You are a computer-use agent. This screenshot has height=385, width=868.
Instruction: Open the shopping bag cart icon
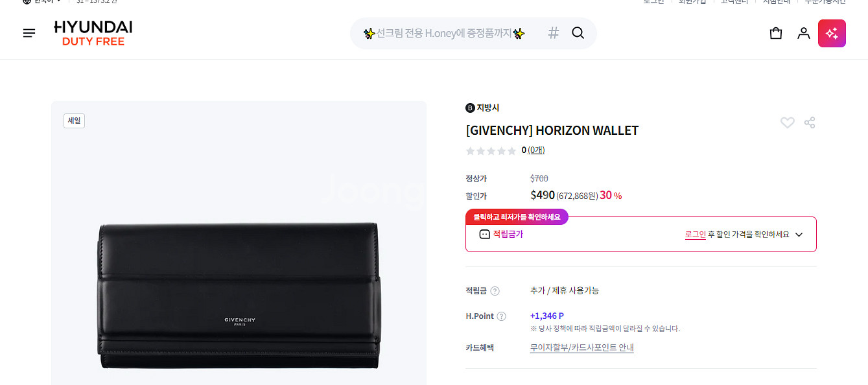[x=776, y=33]
